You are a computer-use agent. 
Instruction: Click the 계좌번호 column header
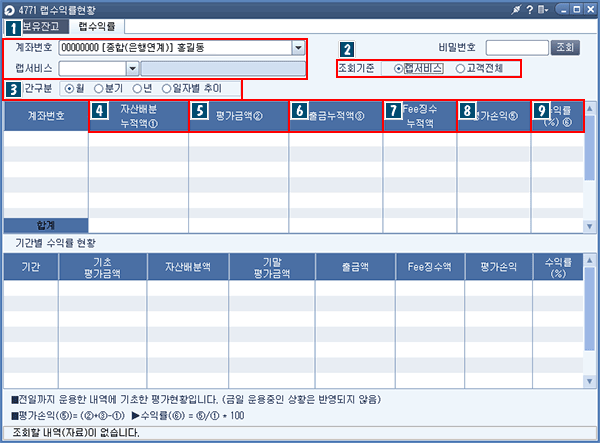(46, 116)
